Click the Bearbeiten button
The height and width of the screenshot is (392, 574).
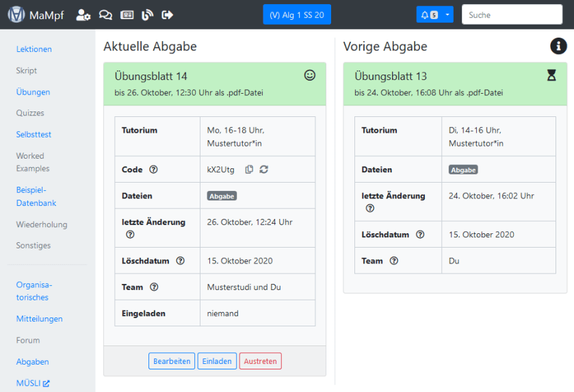[172, 361]
